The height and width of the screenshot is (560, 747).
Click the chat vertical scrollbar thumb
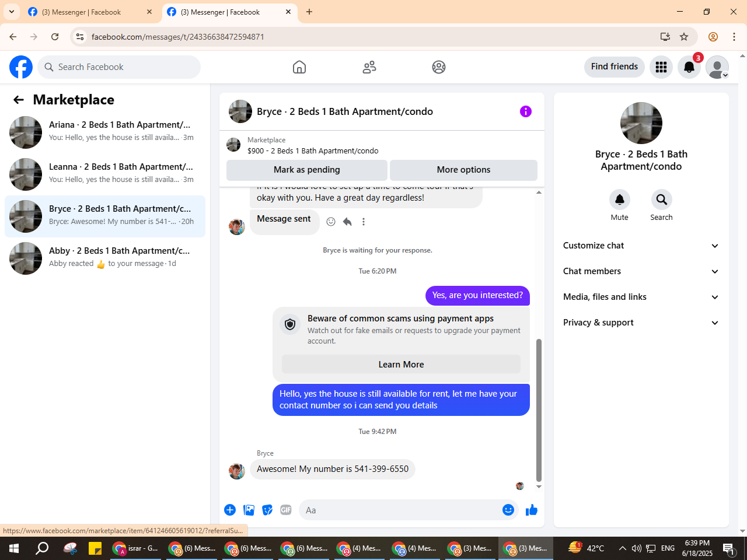coord(539,411)
